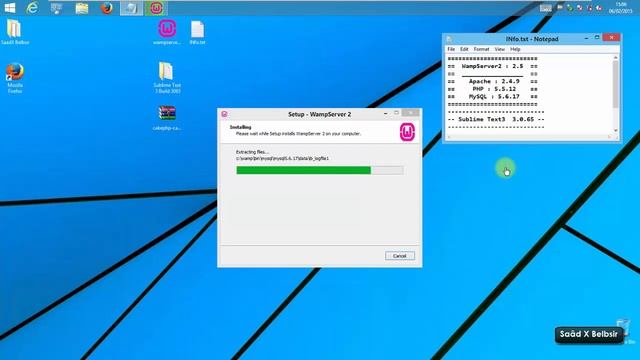The image size is (640, 360).
Task: Cancel the WampServer installation
Action: tap(400, 256)
